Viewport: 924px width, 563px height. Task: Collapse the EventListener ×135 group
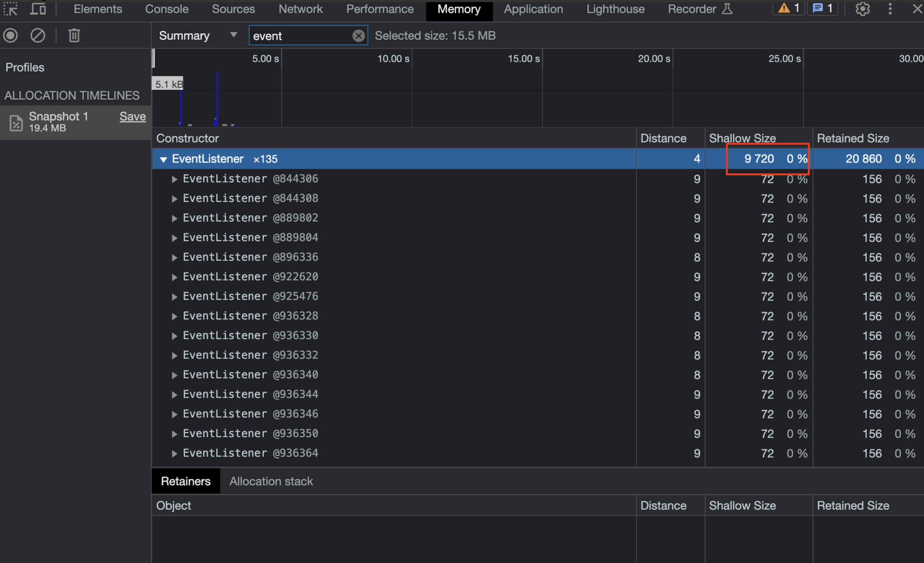pos(163,159)
